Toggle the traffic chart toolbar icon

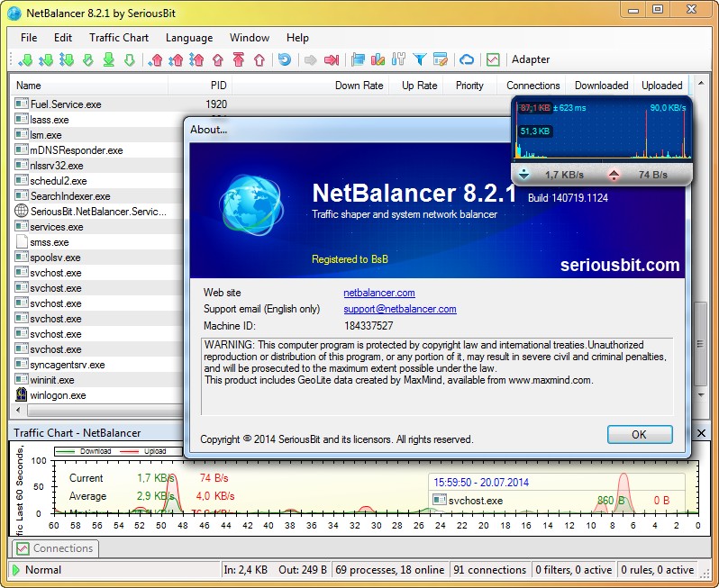coord(493,59)
